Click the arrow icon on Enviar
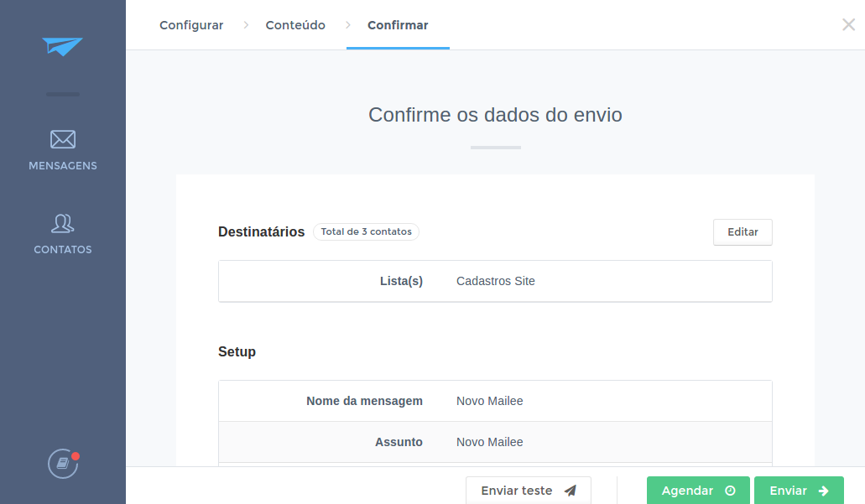This screenshot has width=865, height=504. tap(824, 491)
